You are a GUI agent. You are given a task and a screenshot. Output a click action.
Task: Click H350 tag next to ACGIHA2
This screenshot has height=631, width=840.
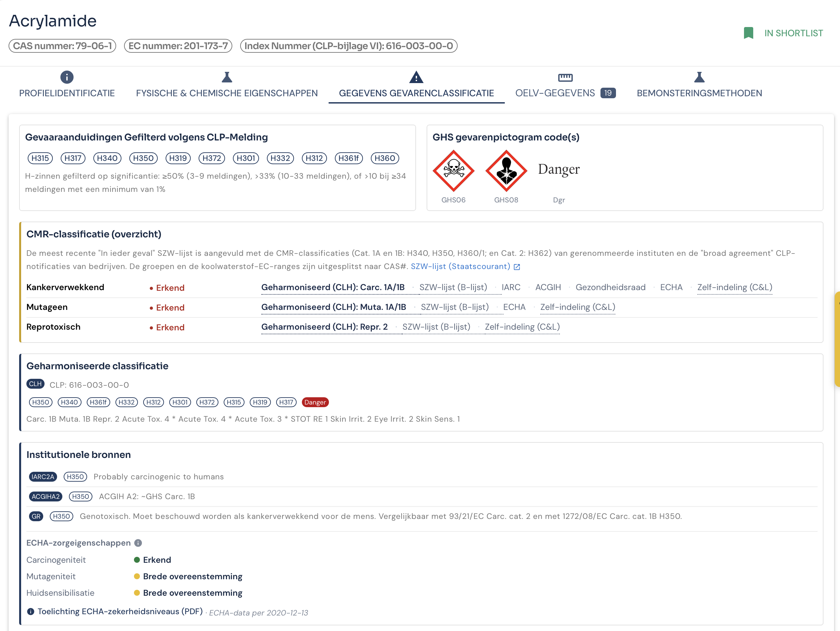[x=81, y=496]
